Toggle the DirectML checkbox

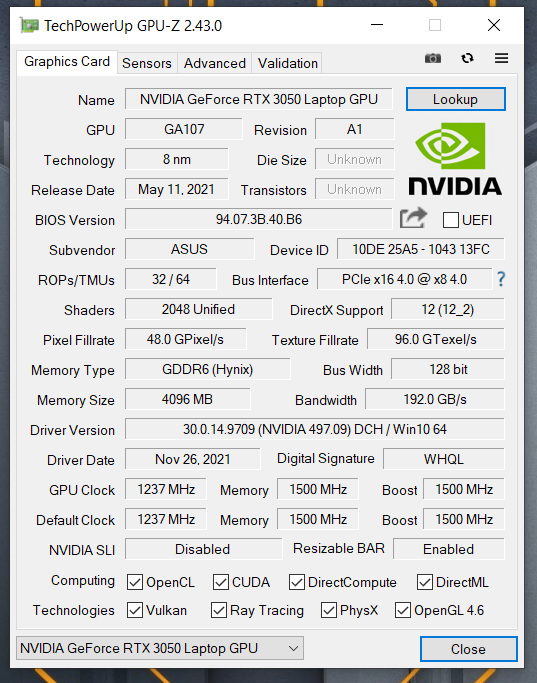pyautogui.click(x=424, y=582)
